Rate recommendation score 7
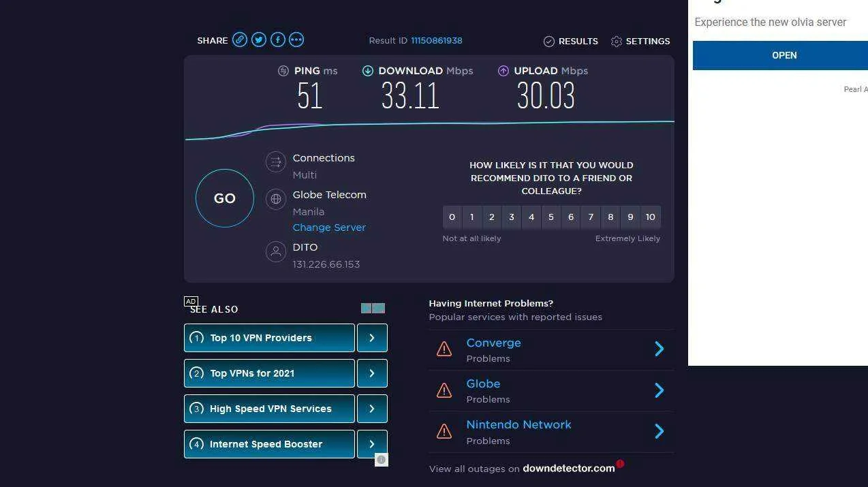The height and width of the screenshot is (487, 868). point(591,217)
